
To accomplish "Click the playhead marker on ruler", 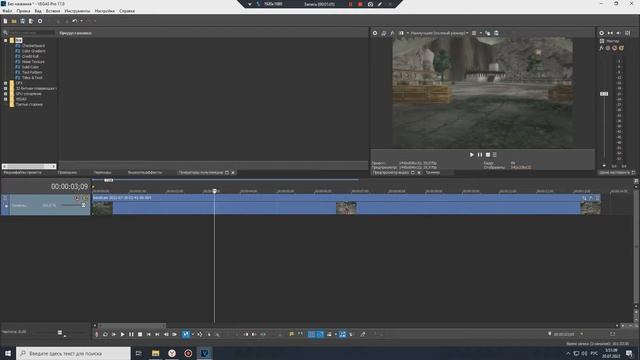I will 215,191.
